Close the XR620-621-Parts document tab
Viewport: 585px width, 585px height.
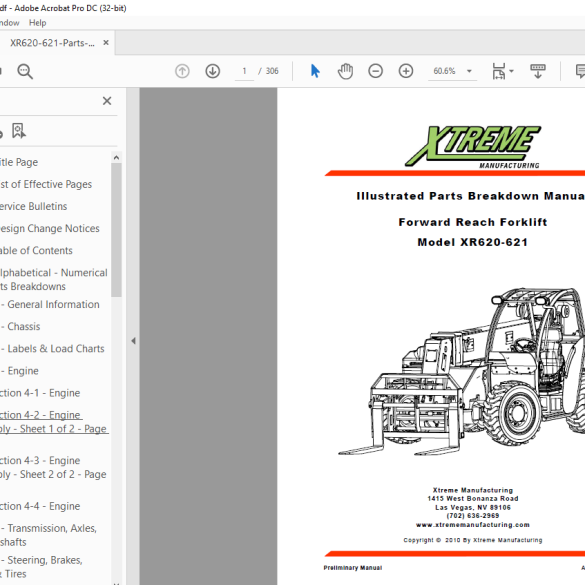pyautogui.click(x=106, y=43)
